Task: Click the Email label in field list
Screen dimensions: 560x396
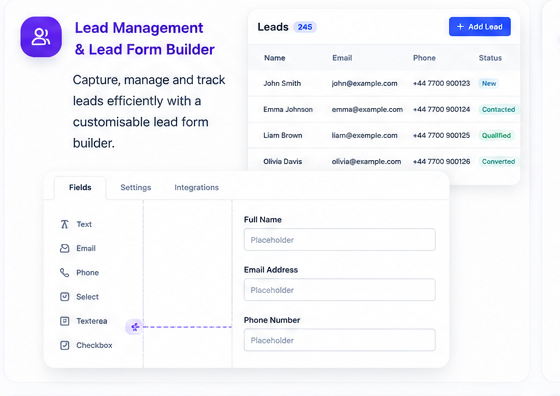Action: (x=86, y=248)
